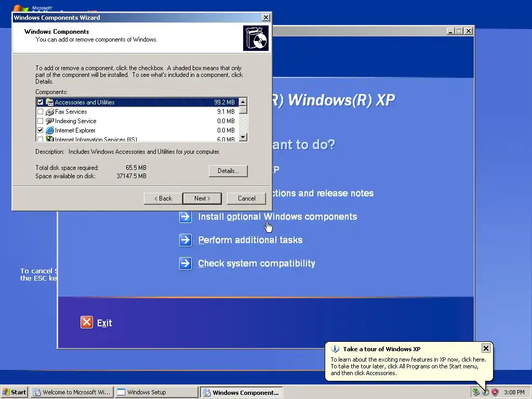Select the Accessories and Utilities label

click(85, 102)
